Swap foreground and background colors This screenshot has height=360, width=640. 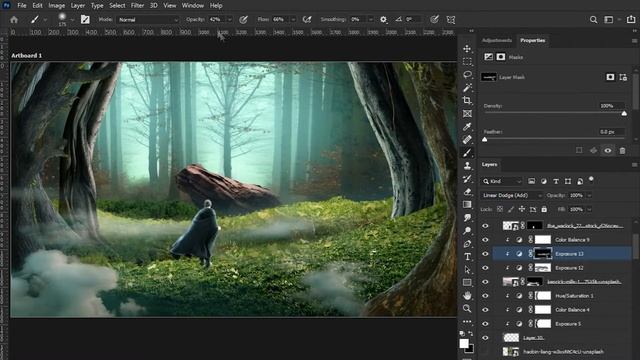tap(471, 333)
